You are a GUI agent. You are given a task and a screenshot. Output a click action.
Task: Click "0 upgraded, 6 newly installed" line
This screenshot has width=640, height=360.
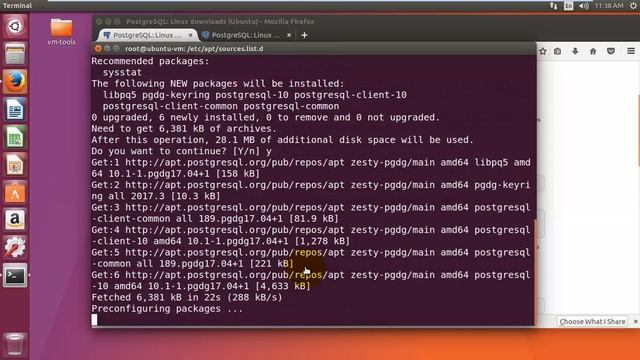pyautogui.click(x=266, y=118)
